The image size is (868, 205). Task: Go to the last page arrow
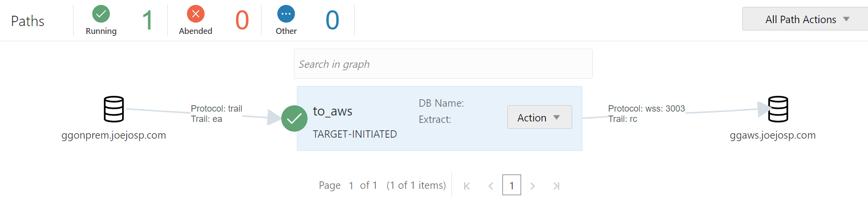556,186
